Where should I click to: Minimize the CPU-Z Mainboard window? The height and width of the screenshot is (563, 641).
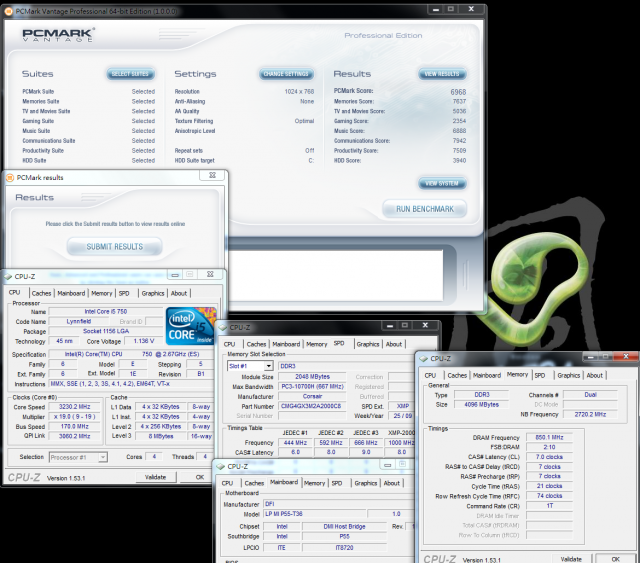coord(388,464)
